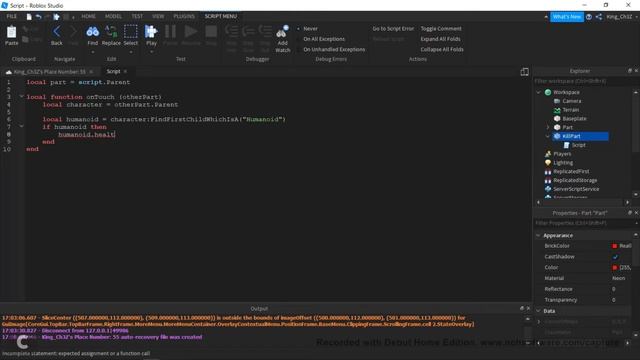Expand the Part tree node
This screenshot has width=640, height=360.
tap(548, 127)
